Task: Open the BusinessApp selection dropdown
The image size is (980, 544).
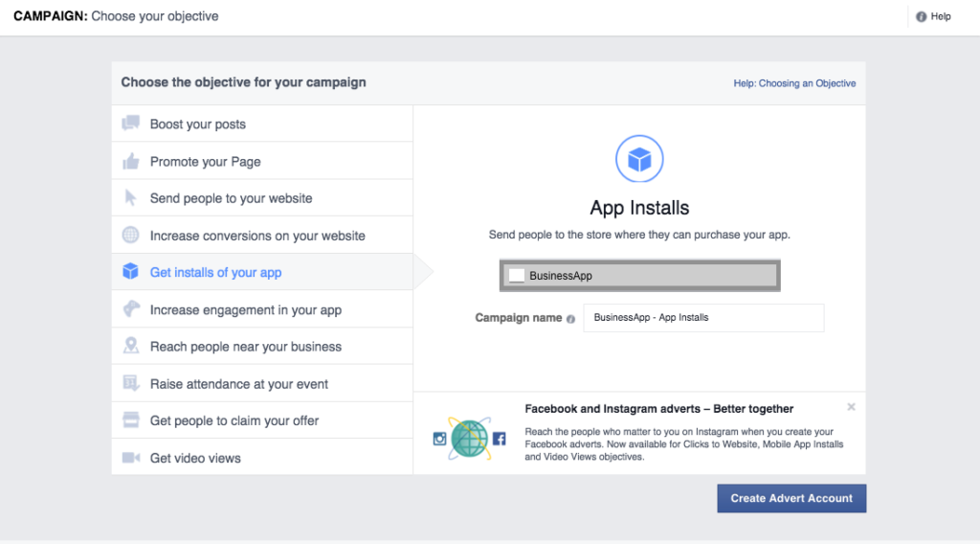Action: (638, 276)
